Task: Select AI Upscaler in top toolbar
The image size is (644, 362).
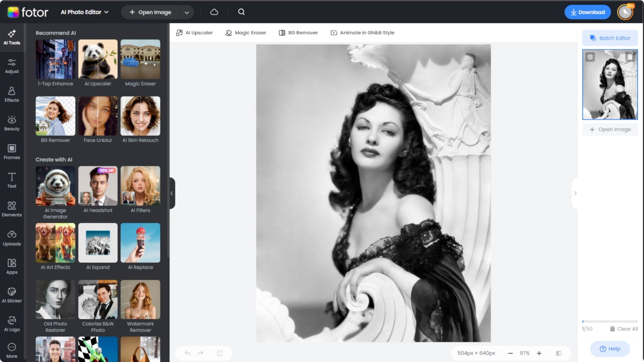Action: 194,33
